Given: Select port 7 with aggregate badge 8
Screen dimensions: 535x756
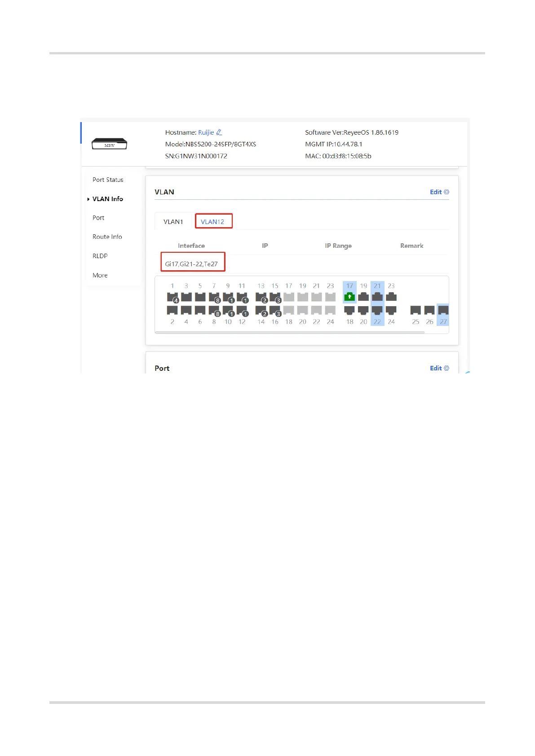Looking at the screenshot, I should (214, 297).
